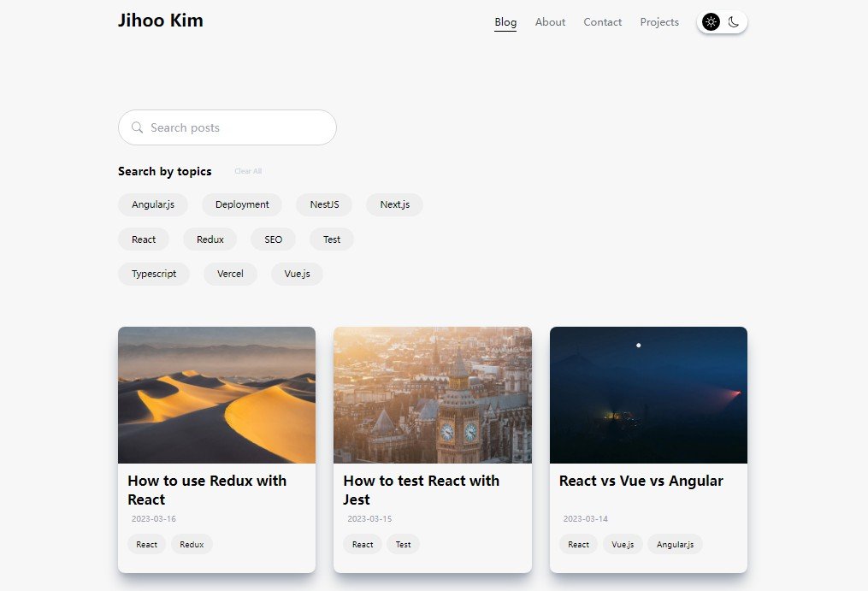868x591 pixels.
Task: Open the Contact page
Action: pyautogui.click(x=602, y=21)
